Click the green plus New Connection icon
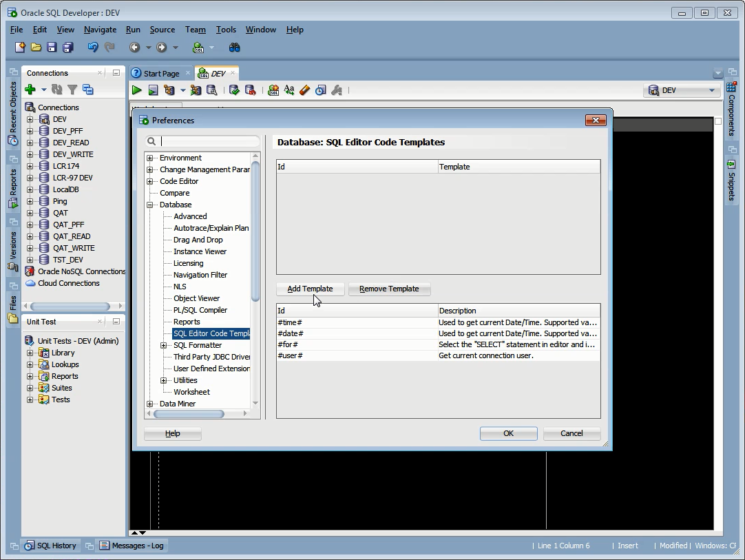The width and height of the screenshot is (745, 560). pyautogui.click(x=30, y=90)
